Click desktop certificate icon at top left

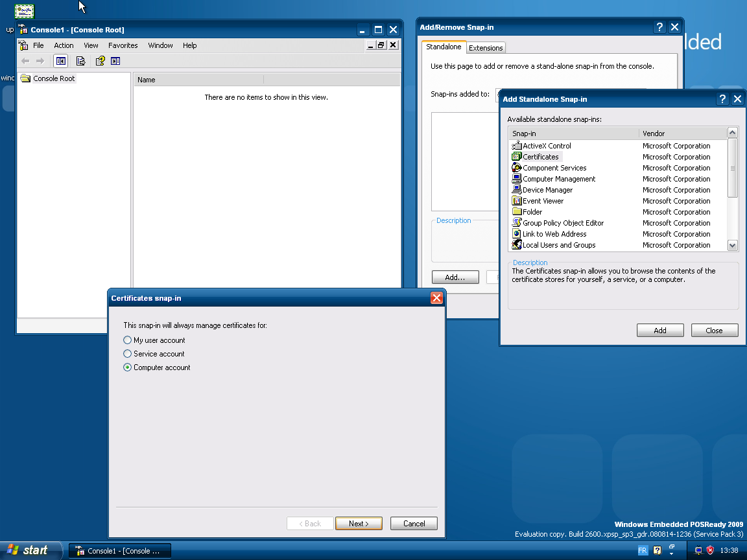[24, 10]
